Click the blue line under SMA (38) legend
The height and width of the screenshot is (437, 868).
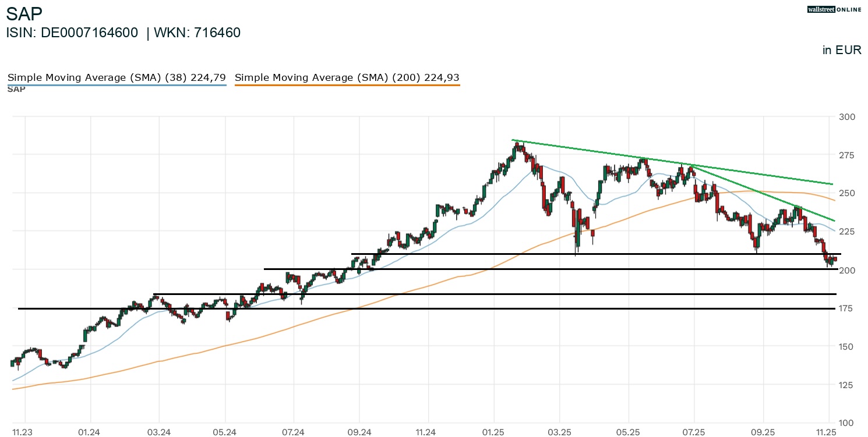(117, 85)
